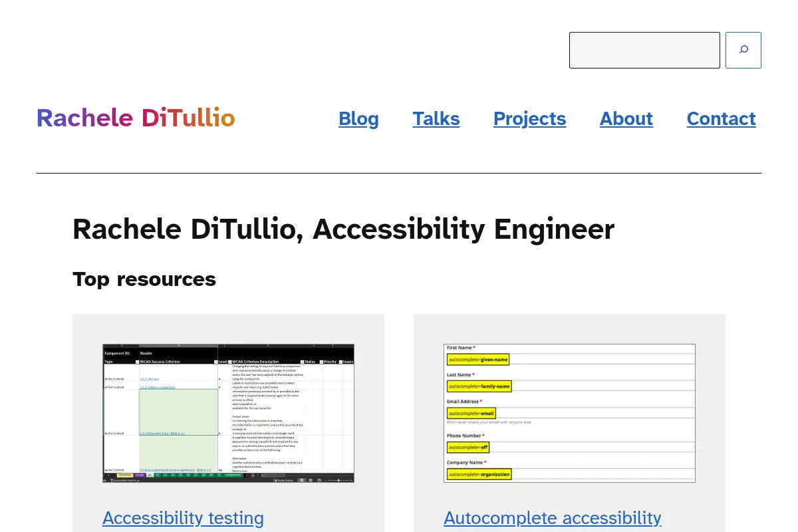Click the 'Top resources' heading
The width and height of the screenshot is (798, 532).
144,279
